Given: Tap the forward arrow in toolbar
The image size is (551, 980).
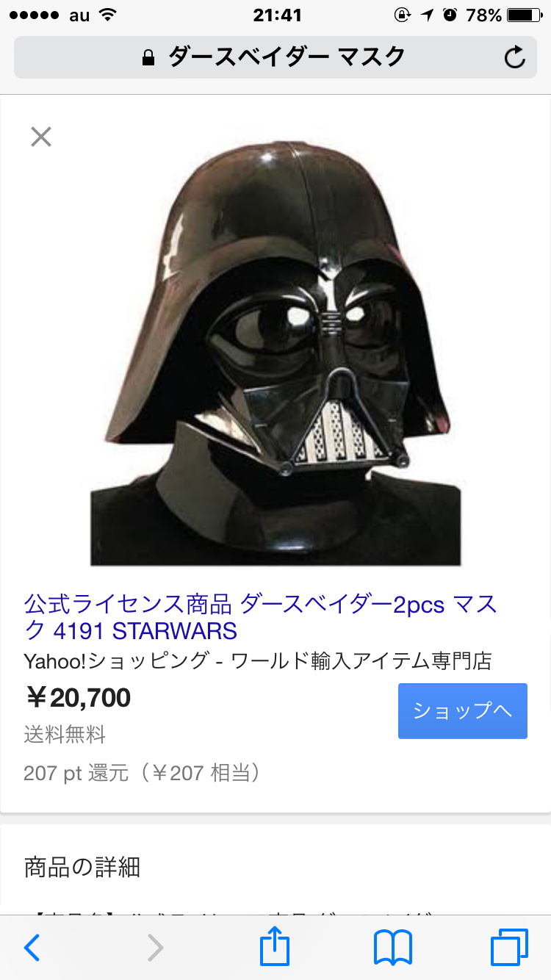Looking at the screenshot, I should (x=155, y=948).
